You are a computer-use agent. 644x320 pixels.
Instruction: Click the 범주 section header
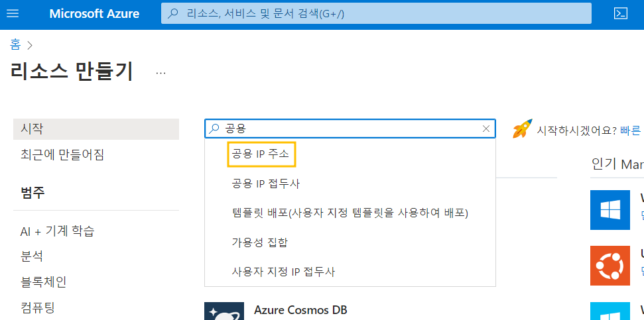pos(32,192)
